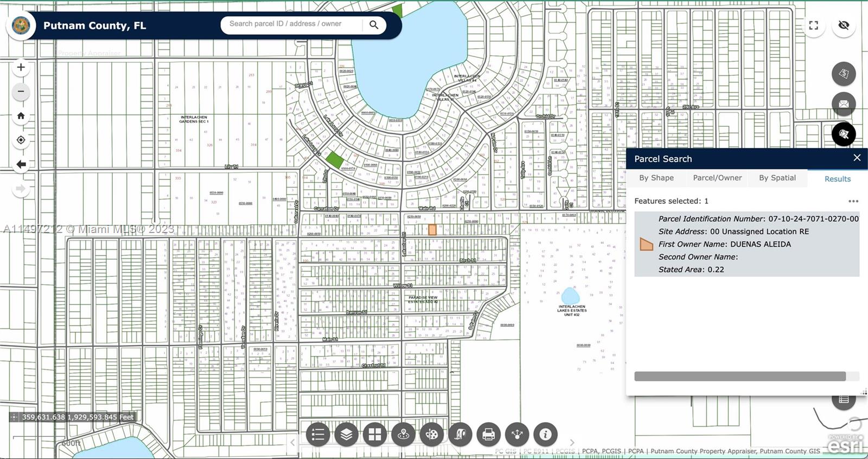Screen dimensions: 868x459
Task: Open the Draw palette tool
Action: 432,434
